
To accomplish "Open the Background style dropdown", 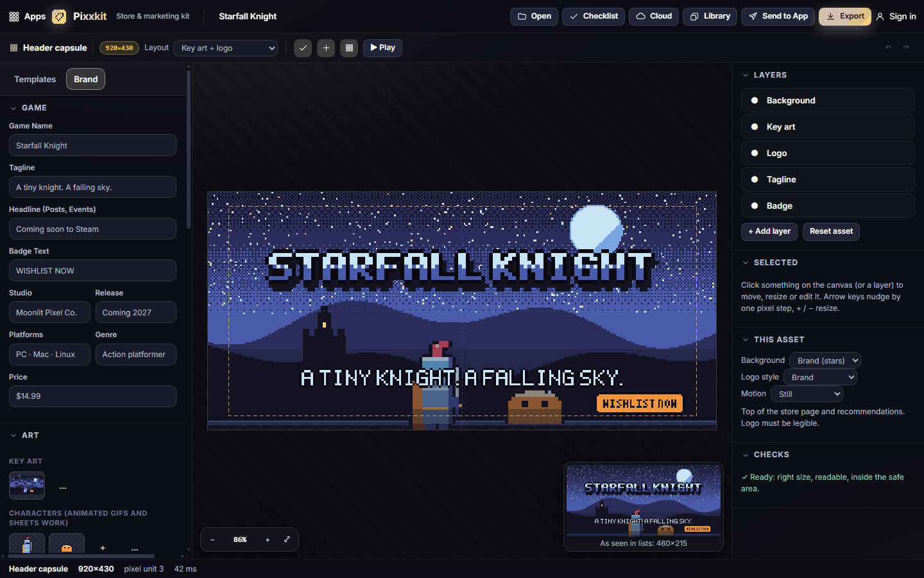I will 825,360.
